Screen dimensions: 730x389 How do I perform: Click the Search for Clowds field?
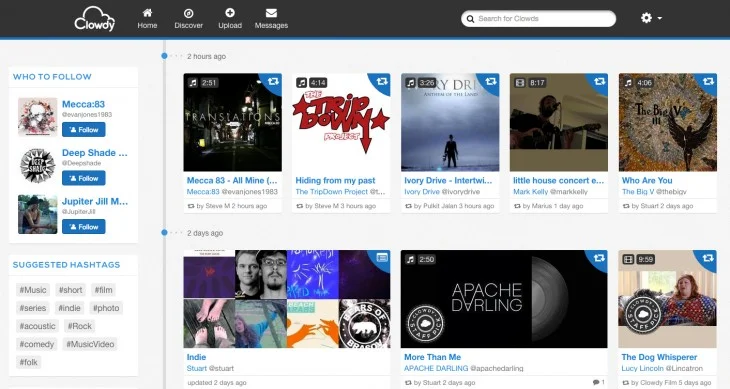click(x=538, y=19)
